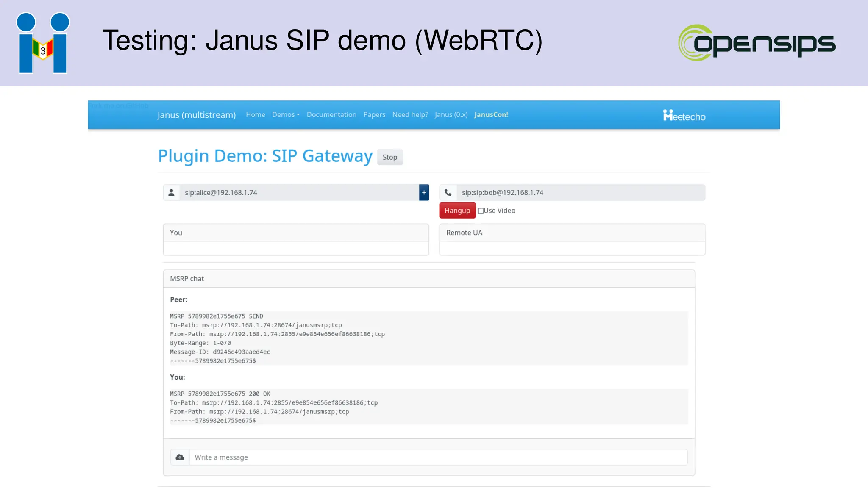
Task: Follow the Fork me on GitHub link
Action: point(119,105)
